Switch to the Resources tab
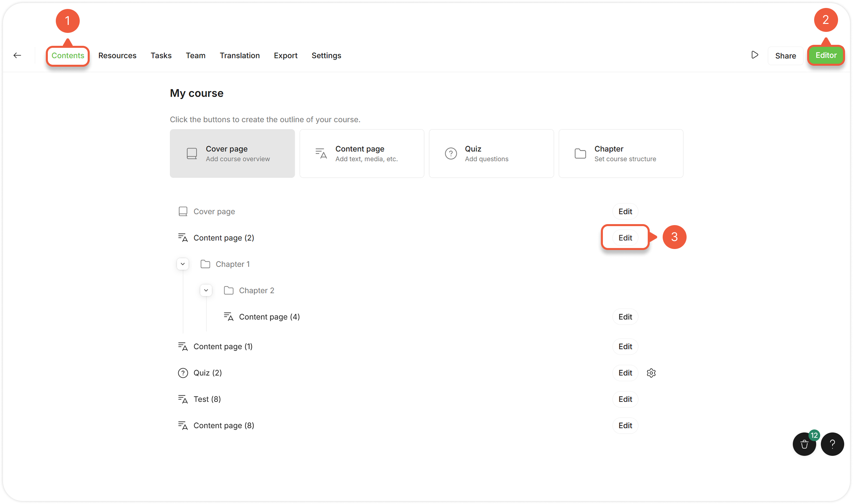 click(x=117, y=55)
